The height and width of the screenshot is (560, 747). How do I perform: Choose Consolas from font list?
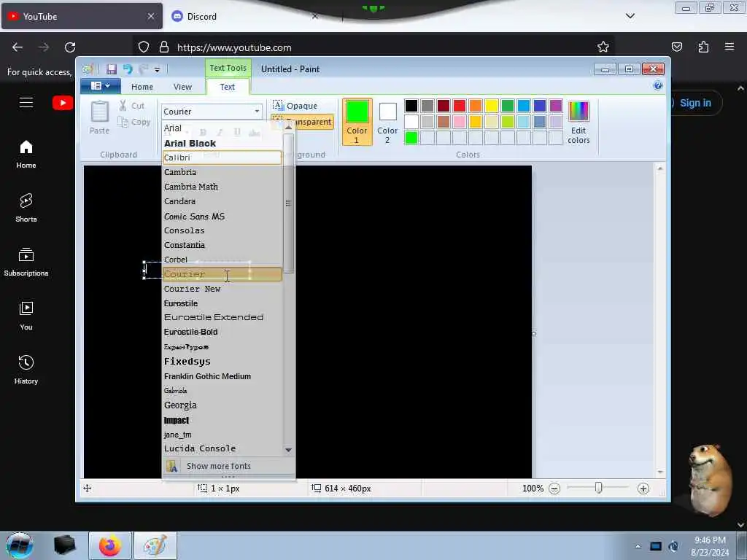[x=222, y=230]
